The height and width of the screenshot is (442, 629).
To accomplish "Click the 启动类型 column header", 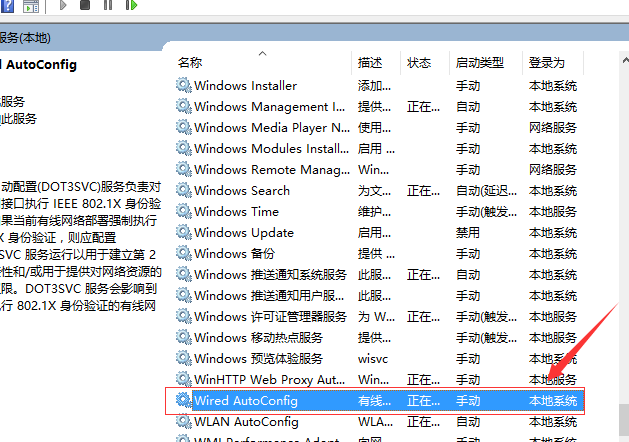I will (478, 62).
